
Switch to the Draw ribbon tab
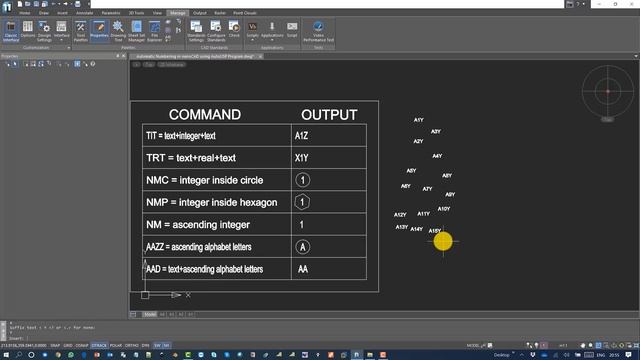click(44, 13)
